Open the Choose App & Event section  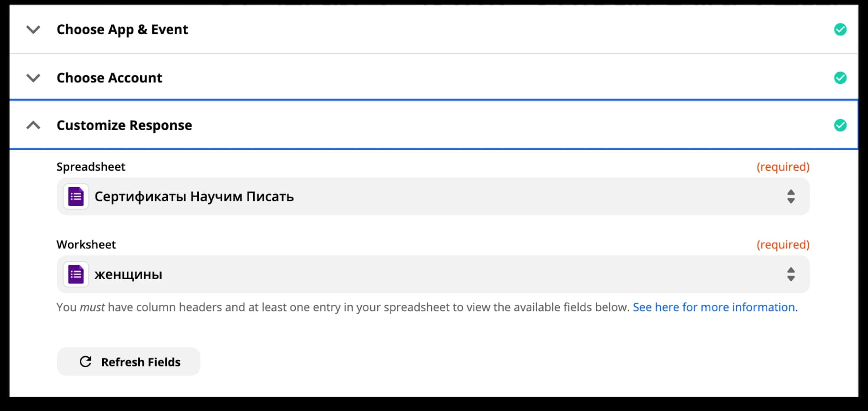click(122, 30)
